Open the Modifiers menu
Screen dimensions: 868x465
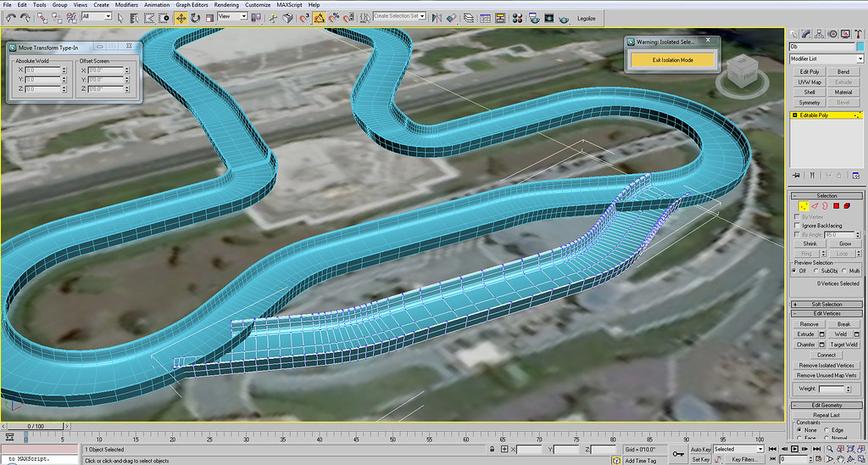[x=127, y=5]
